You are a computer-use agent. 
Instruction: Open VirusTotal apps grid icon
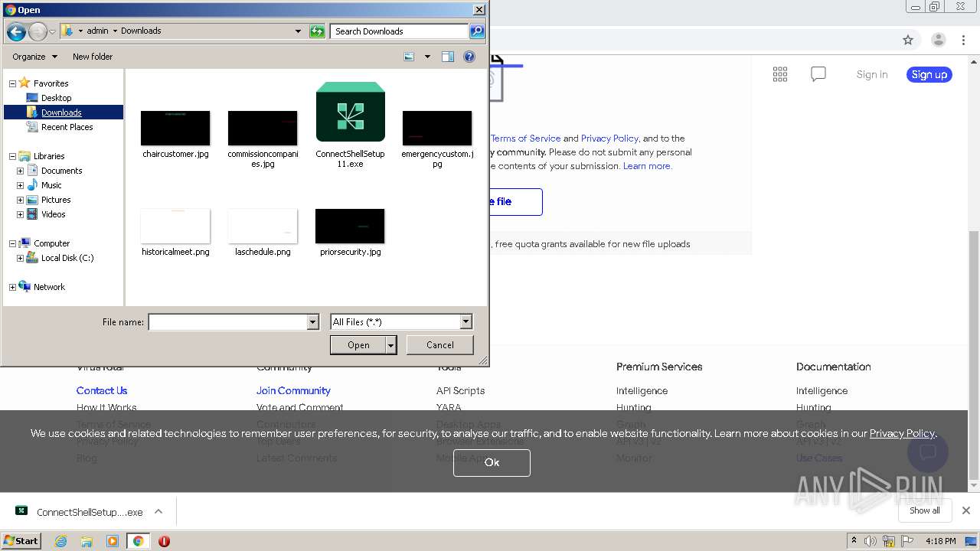(x=780, y=74)
